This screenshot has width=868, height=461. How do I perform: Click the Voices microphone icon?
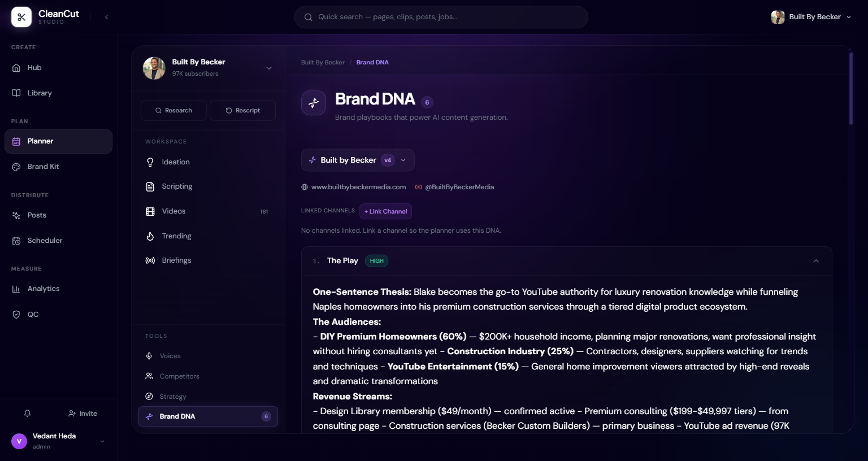(x=149, y=356)
